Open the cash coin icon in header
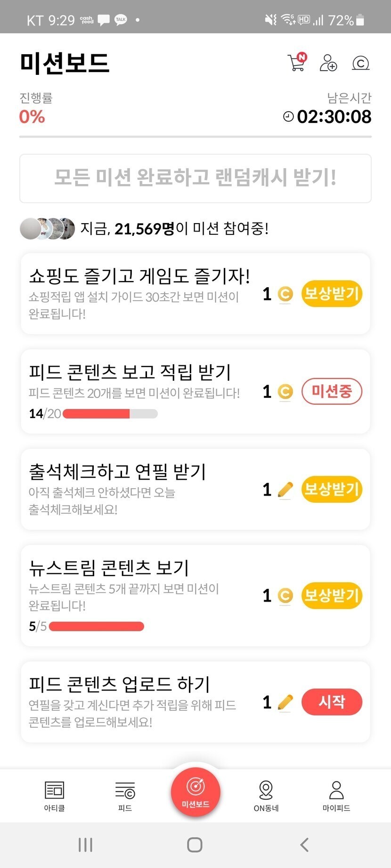Image resolution: width=391 pixels, height=868 pixels. tap(360, 63)
